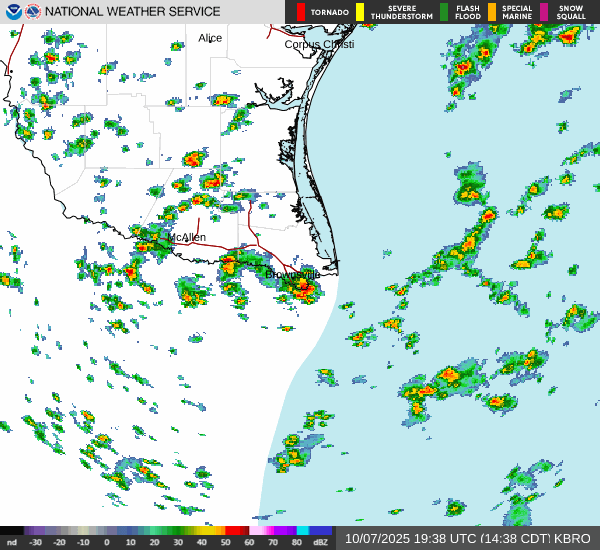Select the Tornado warning legend label
This screenshot has height=550, width=600.
coord(328,12)
